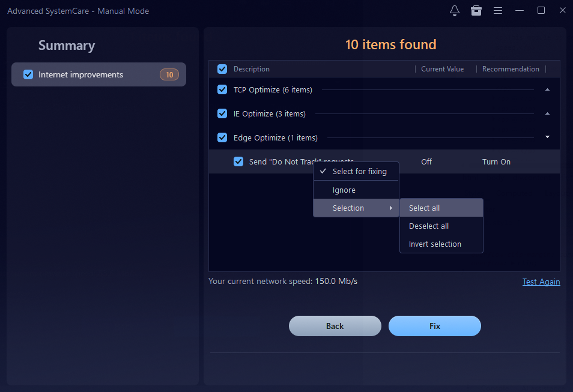Minimize the Advanced SystemCare window

[x=520, y=11]
